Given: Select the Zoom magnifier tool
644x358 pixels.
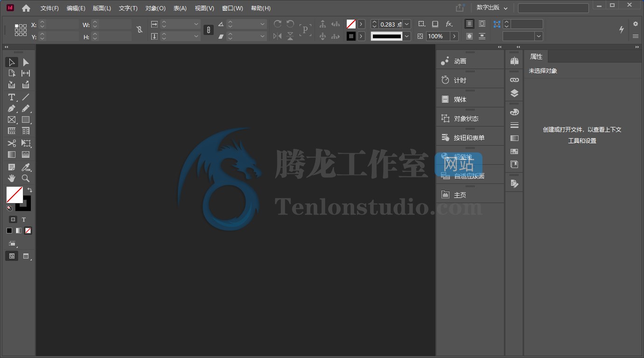Looking at the screenshot, I should pos(26,178).
